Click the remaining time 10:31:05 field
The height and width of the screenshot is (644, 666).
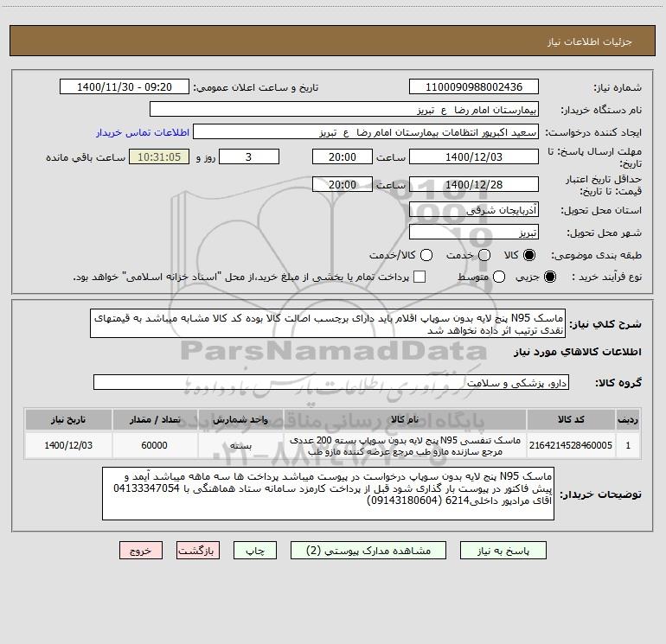tap(159, 156)
